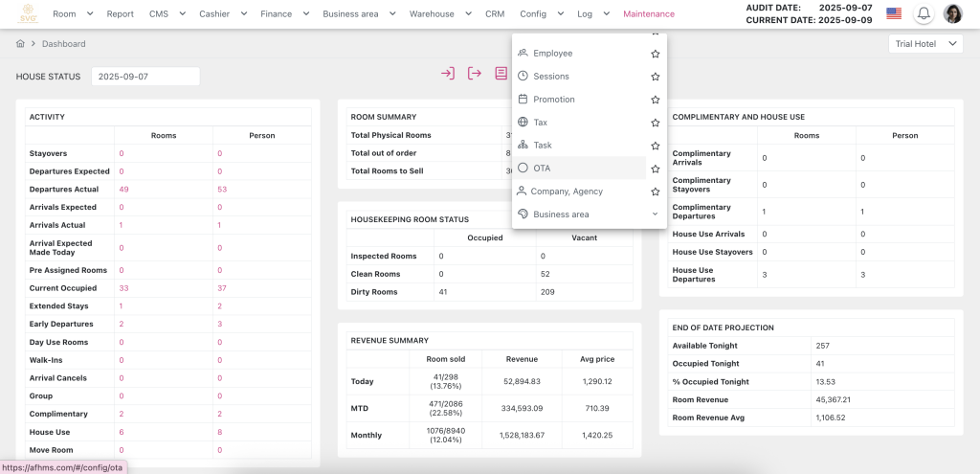Star the Sessions menu entry

click(655, 77)
